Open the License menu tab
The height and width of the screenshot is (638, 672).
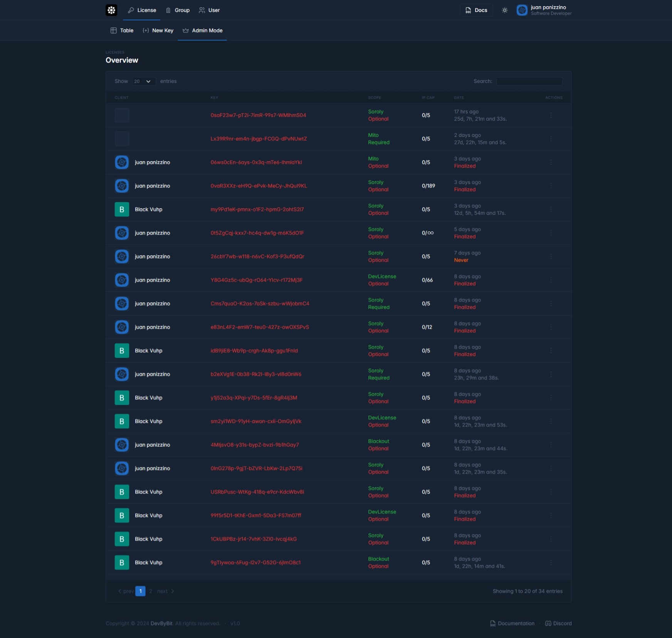pyautogui.click(x=142, y=10)
